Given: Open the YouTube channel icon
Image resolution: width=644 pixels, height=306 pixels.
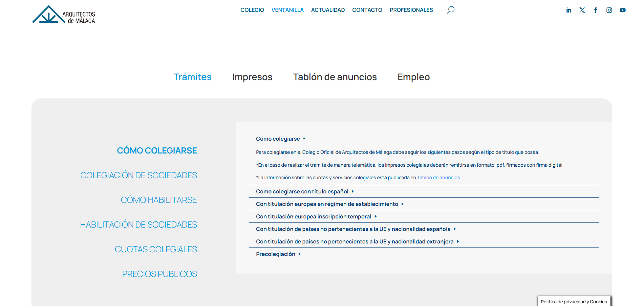Looking at the screenshot, I should 623,10.
